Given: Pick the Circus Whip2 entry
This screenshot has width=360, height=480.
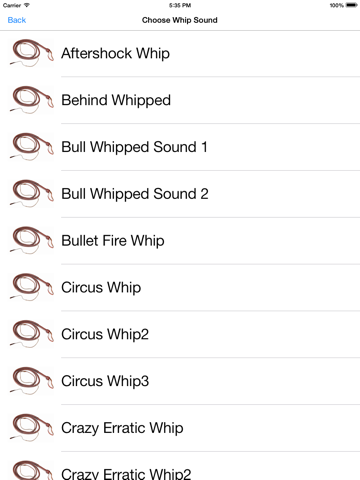Looking at the screenshot, I should click(x=105, y=335).
